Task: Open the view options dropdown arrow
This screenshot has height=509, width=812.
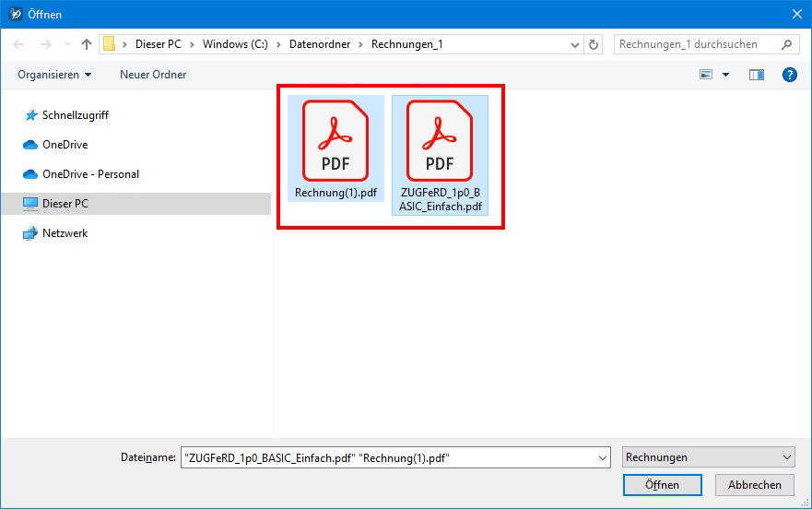Action: pyautogui.click(x=725, y=75)
